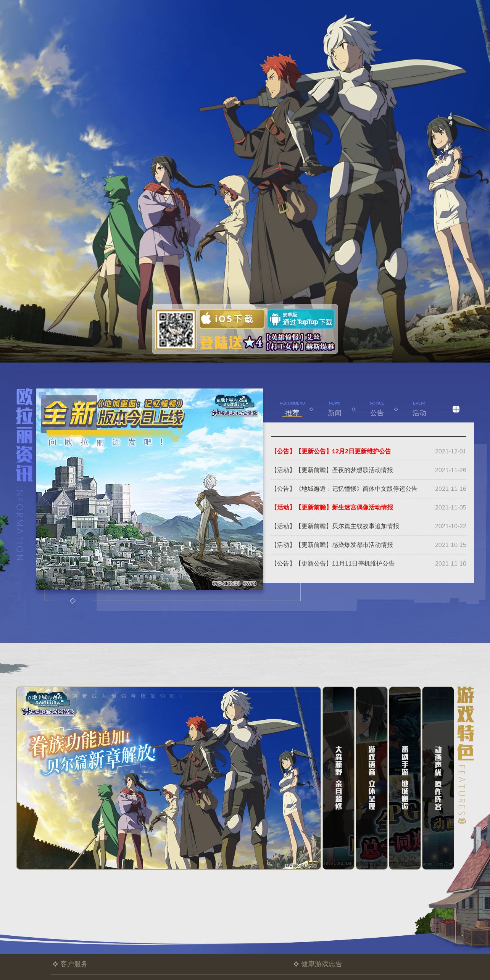
Task: Open the login reward promo banner
Action: click(267, 342)
